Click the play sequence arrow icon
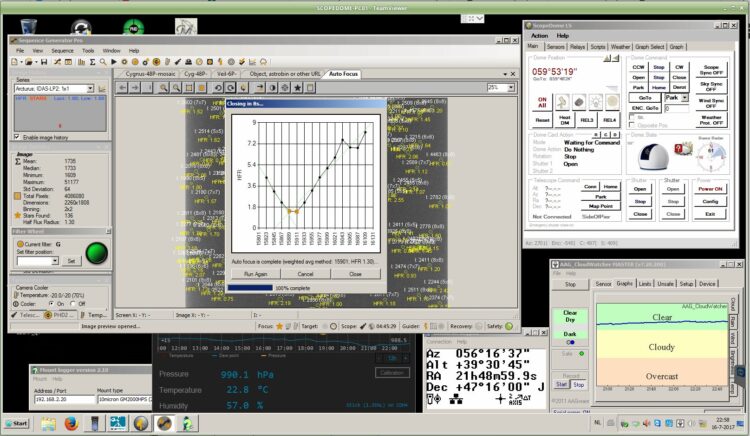Image resolution: width=750 pixels, height=436 pixels. tap(113, 62)
